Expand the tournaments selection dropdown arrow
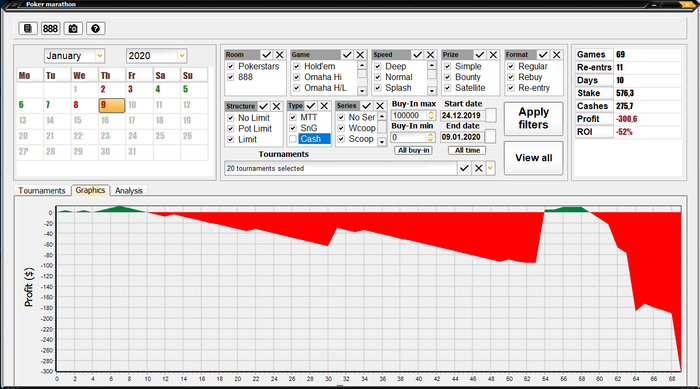 tap(491, 168)
